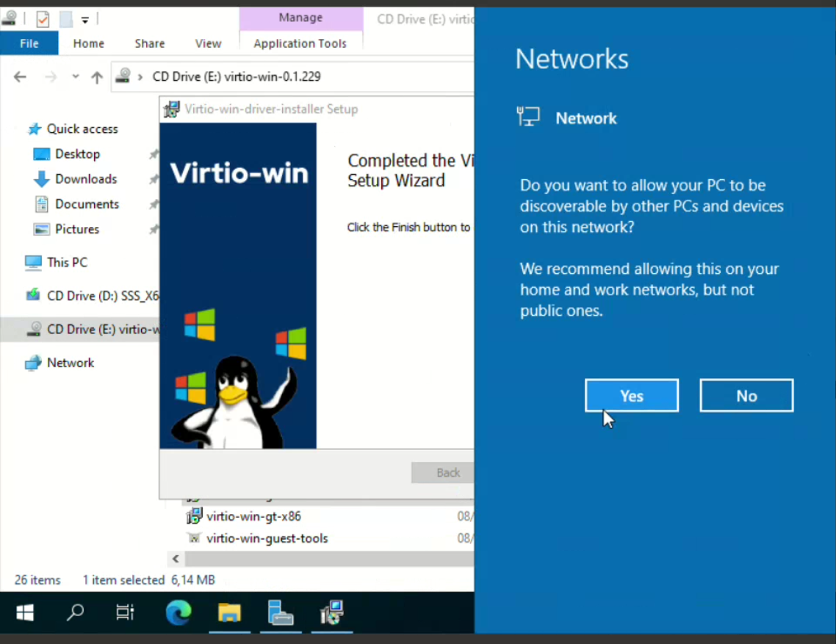Select the virtio-win-guest-tools file
Screen dimensions: 836x644
coord(267,538)
